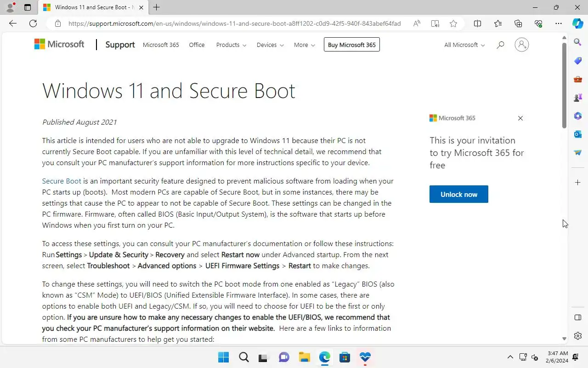588x368 pixels.
Task: View site information padlock icon
Action: 57,23
